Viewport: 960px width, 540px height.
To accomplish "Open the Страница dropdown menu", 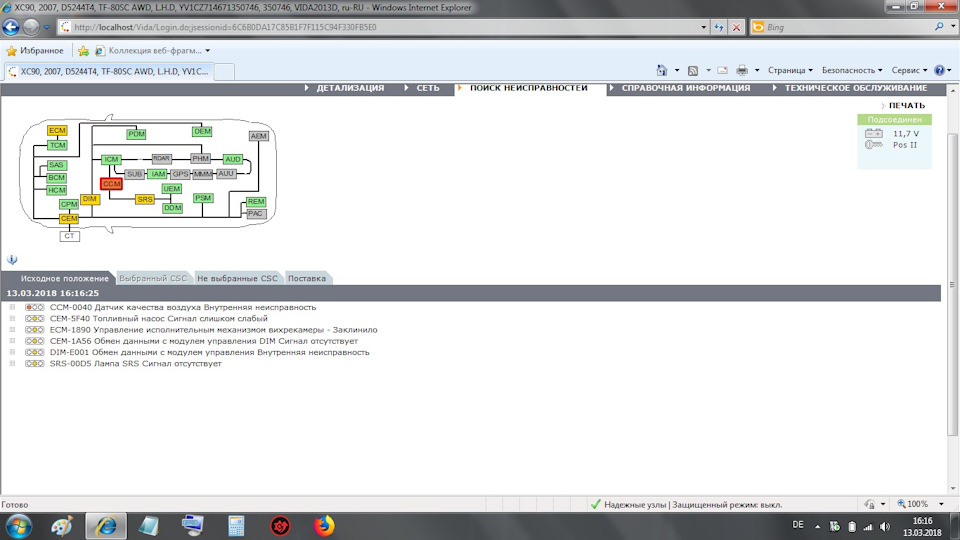I will click(790, 70).
